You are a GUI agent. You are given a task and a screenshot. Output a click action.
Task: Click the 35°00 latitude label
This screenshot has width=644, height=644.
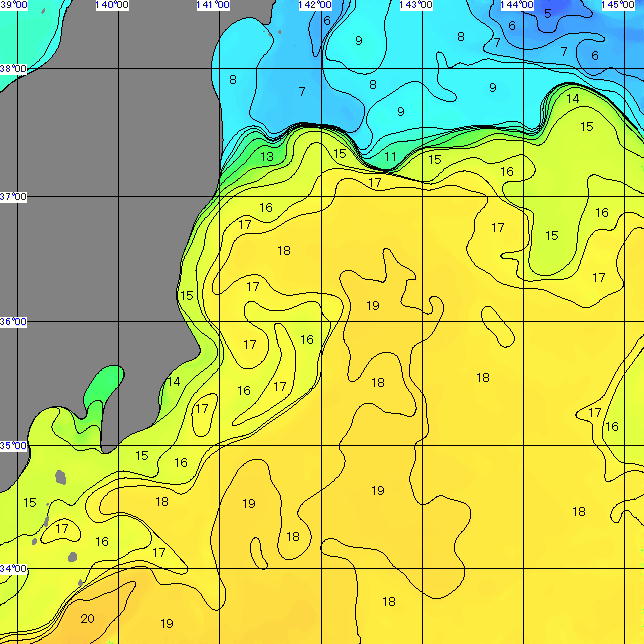[13, 446]
